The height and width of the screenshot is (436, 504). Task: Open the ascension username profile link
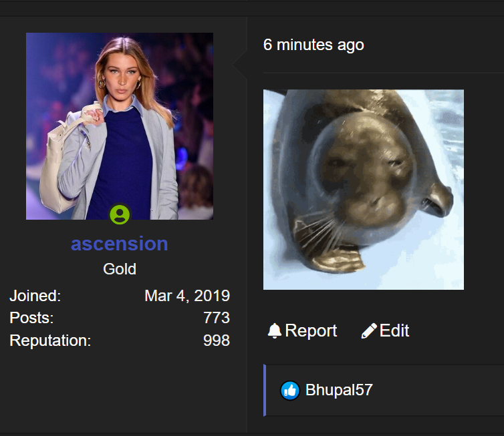[119, 244]
